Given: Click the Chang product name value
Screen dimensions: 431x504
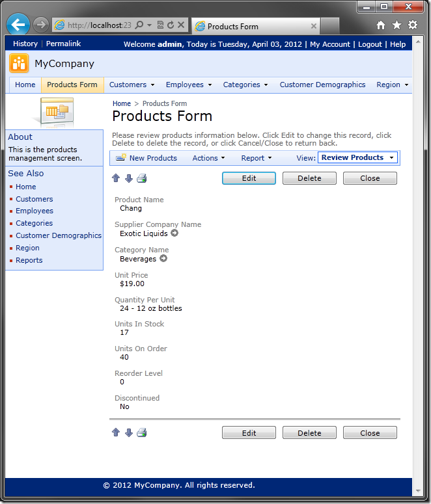Looking at the screenshot, I should 131,208.
